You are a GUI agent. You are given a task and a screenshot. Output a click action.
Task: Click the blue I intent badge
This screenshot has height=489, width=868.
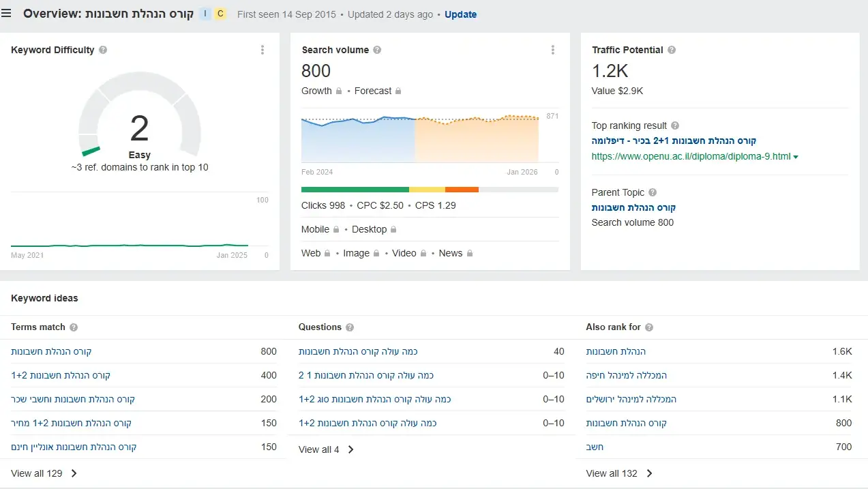pyautogui.click(x=205, y=14)
